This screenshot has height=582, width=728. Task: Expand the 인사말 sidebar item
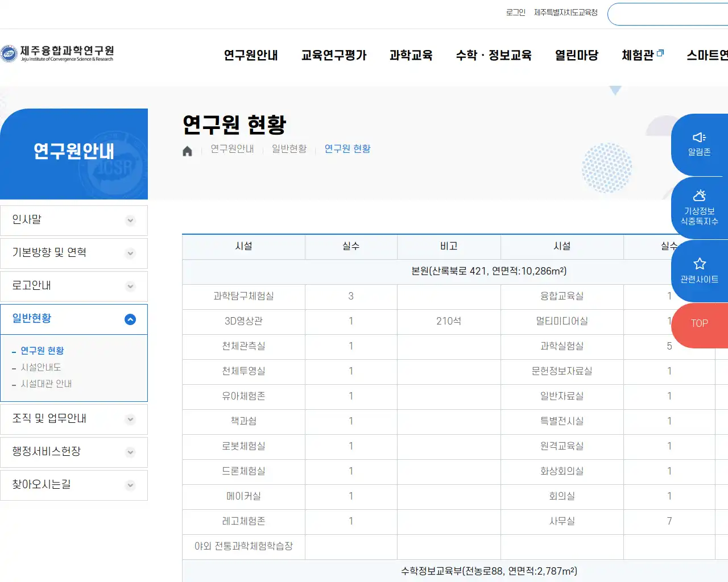(x=74, y=220)
